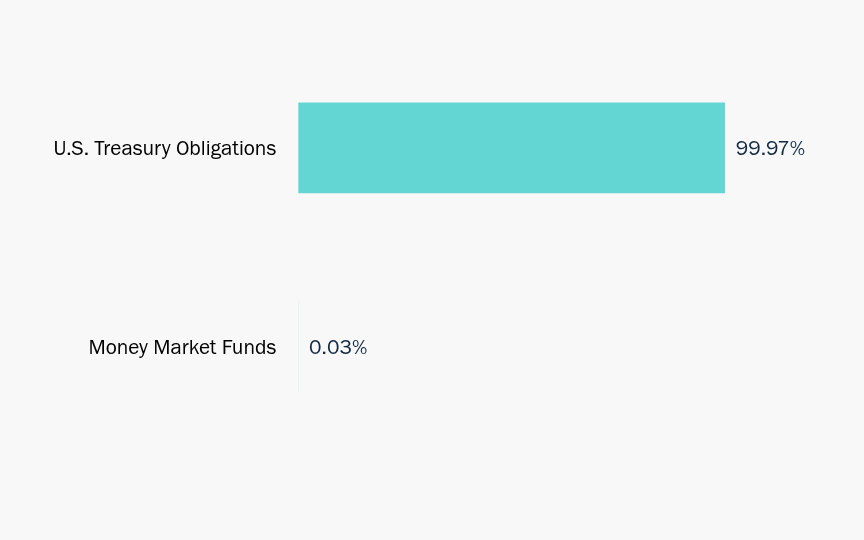Click the "U.S." text in the label

click(71, 148)
